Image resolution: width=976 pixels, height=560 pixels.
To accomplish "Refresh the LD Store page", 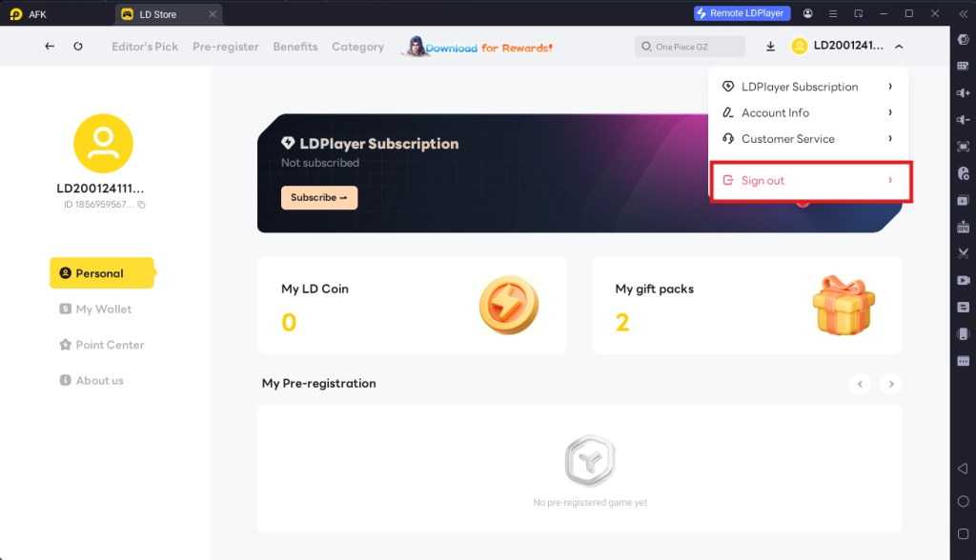I will [77, 47].
